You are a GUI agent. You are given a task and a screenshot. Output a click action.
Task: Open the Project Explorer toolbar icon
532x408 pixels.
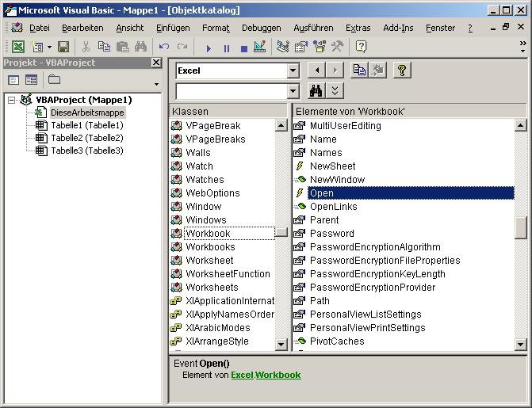click(282, 47)
